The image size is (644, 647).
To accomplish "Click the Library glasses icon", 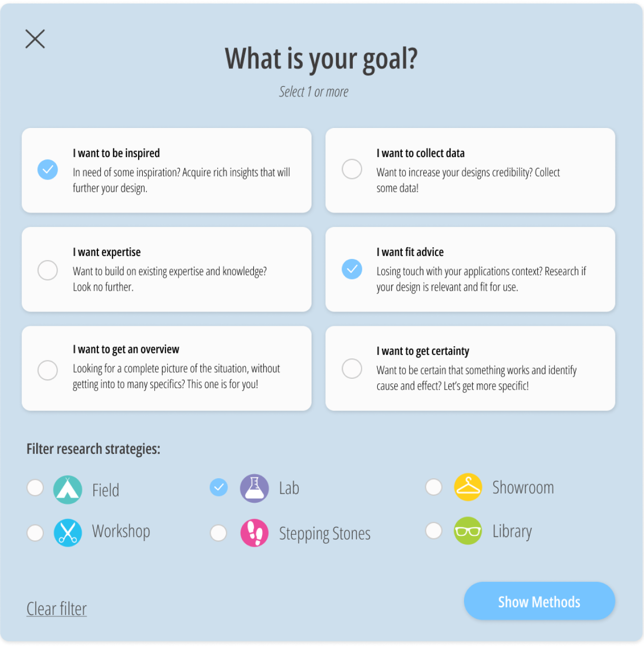I will (x=468, y=531).
